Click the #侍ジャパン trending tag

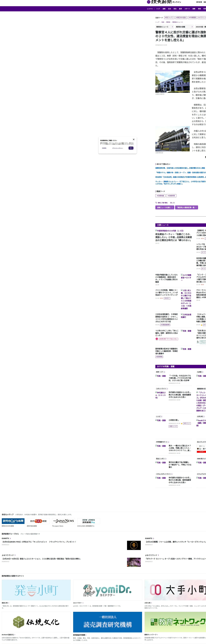169,18
